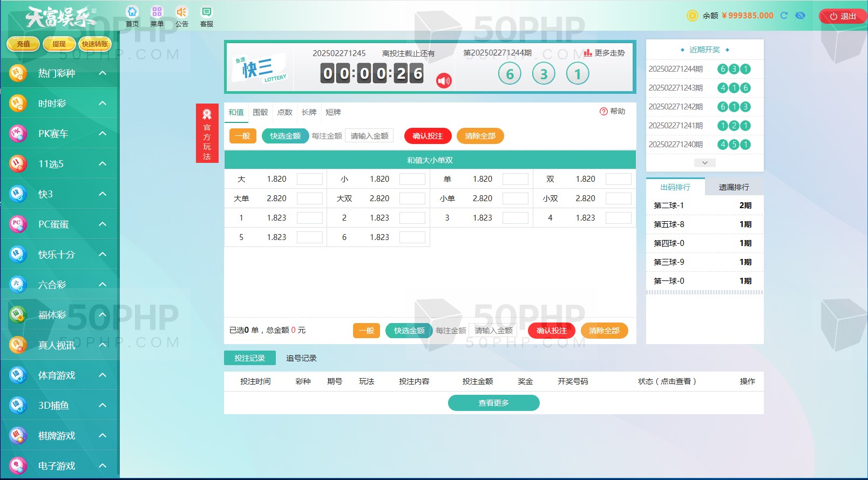Mute the countdown sound speaker icon
868x480 pixels.
444,81
